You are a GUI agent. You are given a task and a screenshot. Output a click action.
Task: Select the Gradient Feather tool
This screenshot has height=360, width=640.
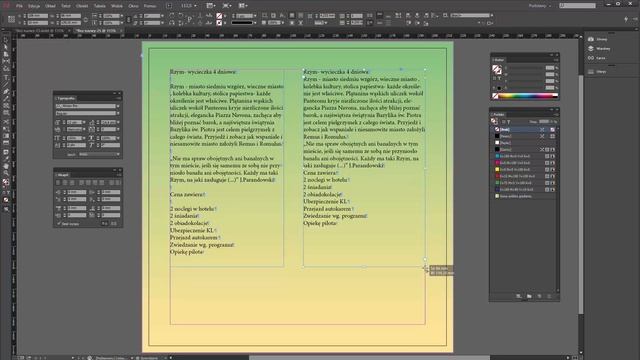[x=6, y=143]
